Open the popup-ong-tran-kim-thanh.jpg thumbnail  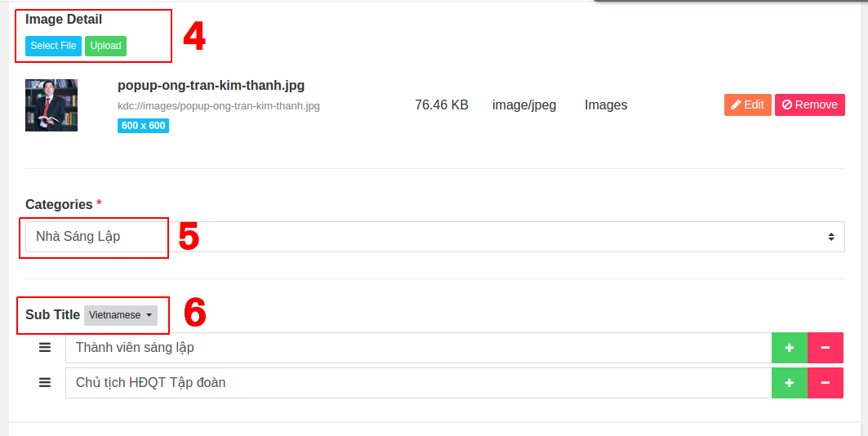click(x=51, y=105)
